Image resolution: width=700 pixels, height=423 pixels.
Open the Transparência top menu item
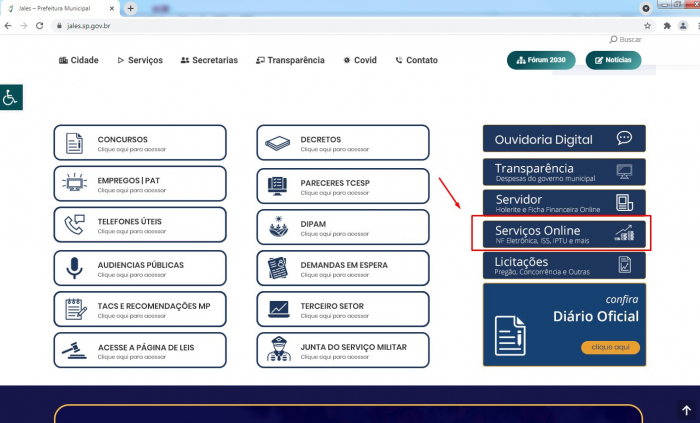[290, 60]
